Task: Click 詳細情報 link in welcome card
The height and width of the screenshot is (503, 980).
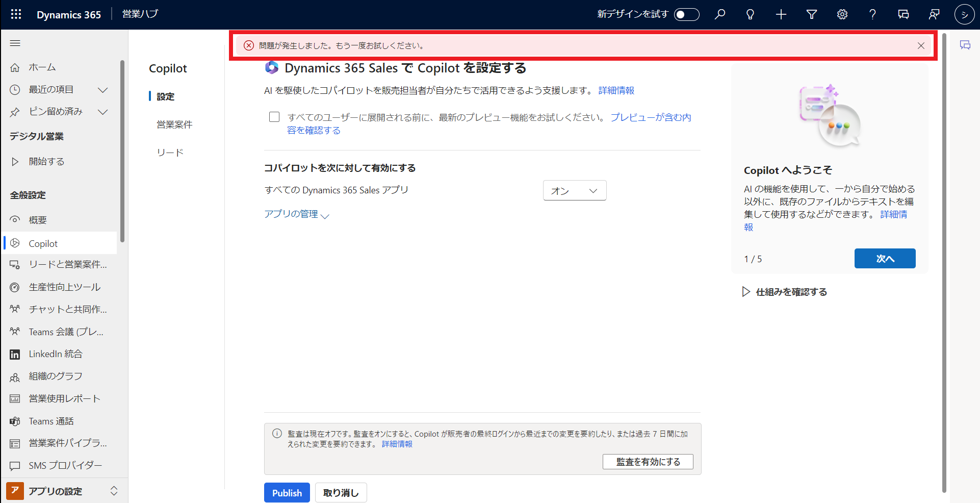Action: coord(893,214)
